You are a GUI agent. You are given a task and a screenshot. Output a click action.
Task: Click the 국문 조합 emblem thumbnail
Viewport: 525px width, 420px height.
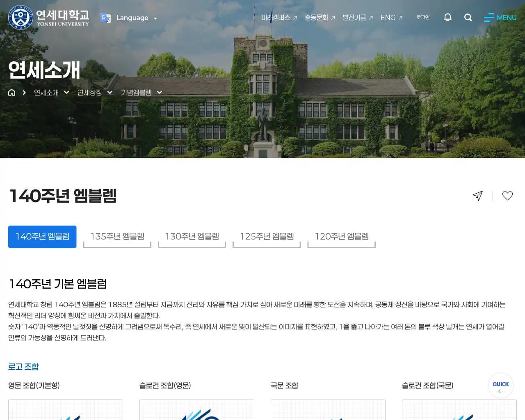click(328, 410)
